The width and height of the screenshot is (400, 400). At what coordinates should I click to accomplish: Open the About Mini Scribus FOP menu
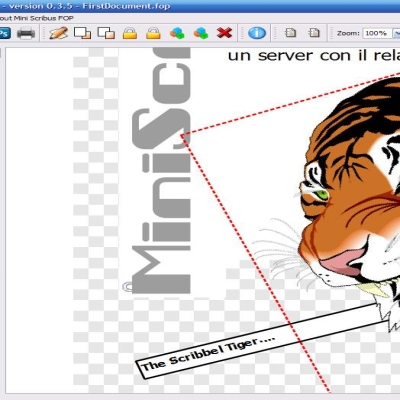pyautogui.click(x=37, y=18)
